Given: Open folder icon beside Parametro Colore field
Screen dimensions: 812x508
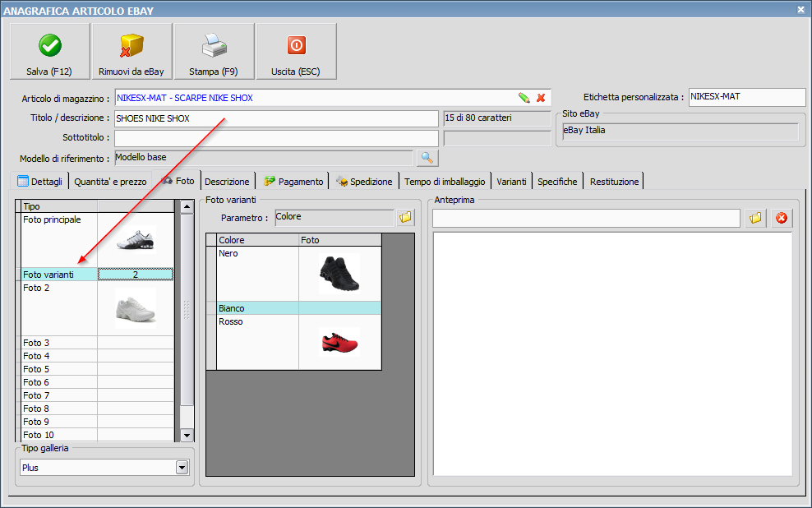Looking at the screenshot, I should point(405,218).
